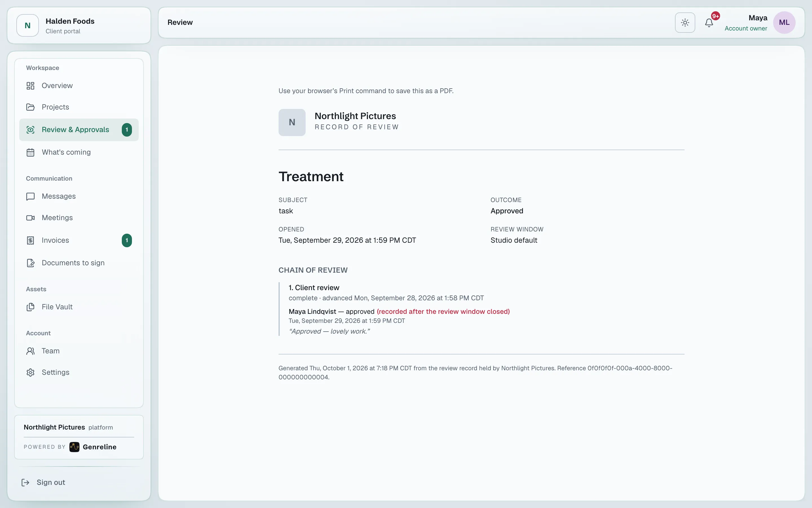Click the 'Treatment' heading
The image size is (812, 508).
point(311,177)
